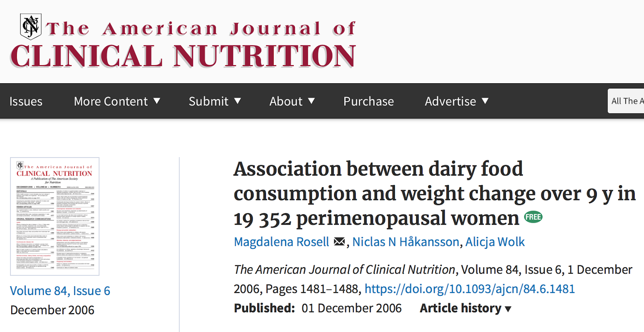Expand the Article history section
This screenshot has width=644, height=332.
click(x=465, y=308)
